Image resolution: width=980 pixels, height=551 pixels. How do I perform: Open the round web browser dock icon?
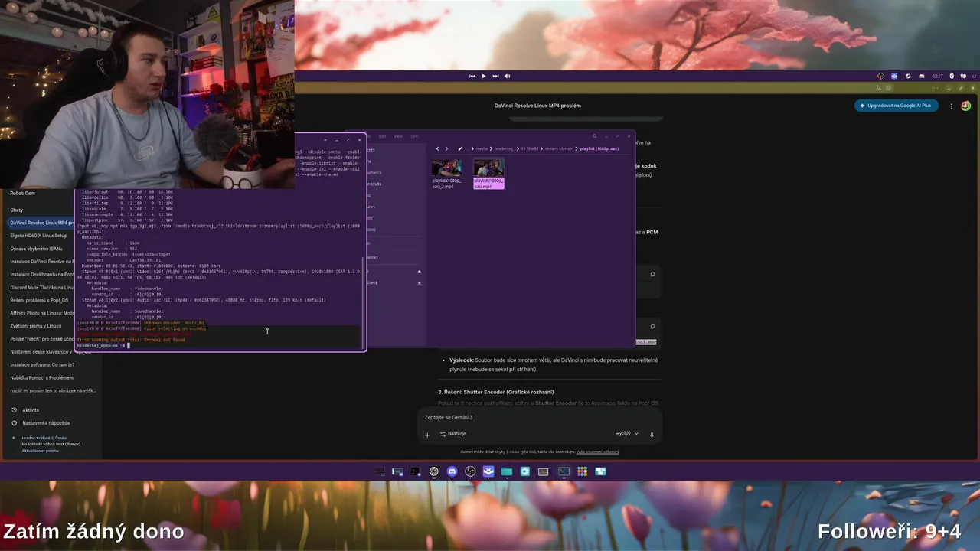point(433,471)
